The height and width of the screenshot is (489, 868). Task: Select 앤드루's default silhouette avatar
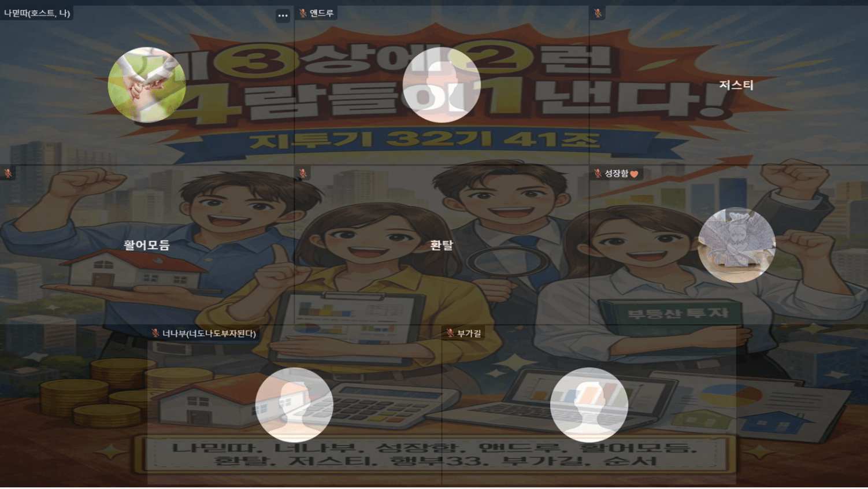(x=442, y=84)
